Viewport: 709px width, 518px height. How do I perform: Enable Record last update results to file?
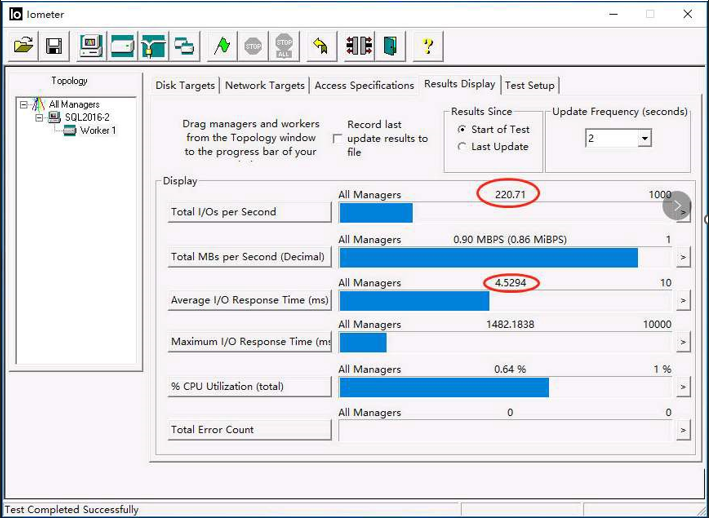pos(337,139)
